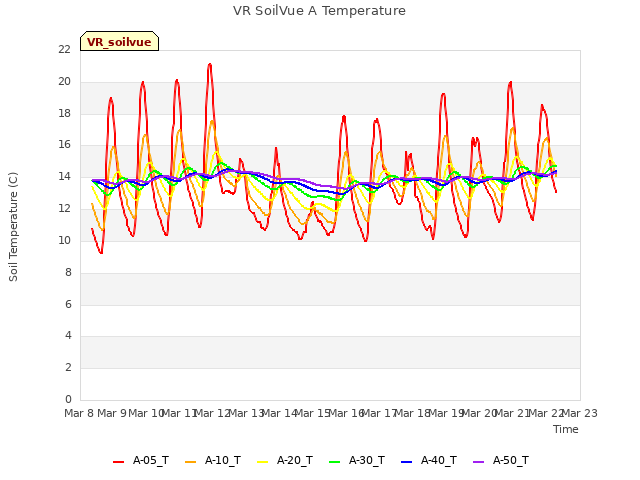
Task: Click the 16 y-axis tick label
Action: 64,144
